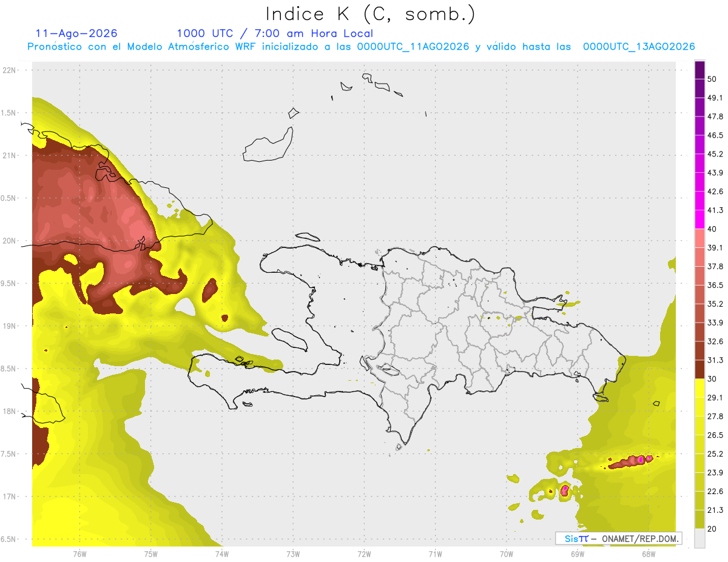Click the "22N" latitude label

click(x=10, y=70)
